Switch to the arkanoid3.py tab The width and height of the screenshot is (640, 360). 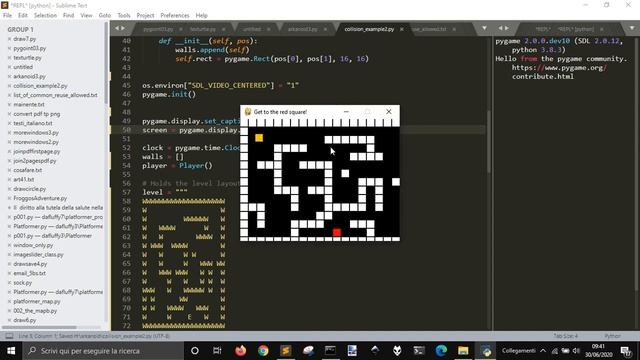click(302, 29)
